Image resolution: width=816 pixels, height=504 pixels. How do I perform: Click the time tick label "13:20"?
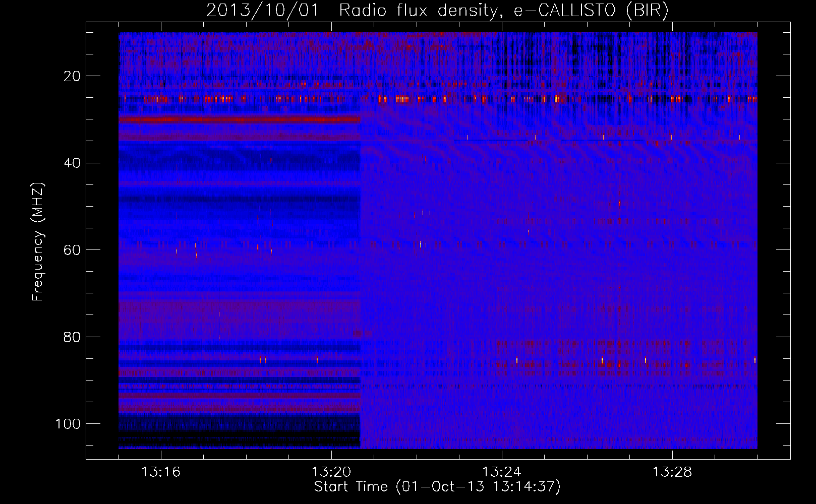coord(331,472)
